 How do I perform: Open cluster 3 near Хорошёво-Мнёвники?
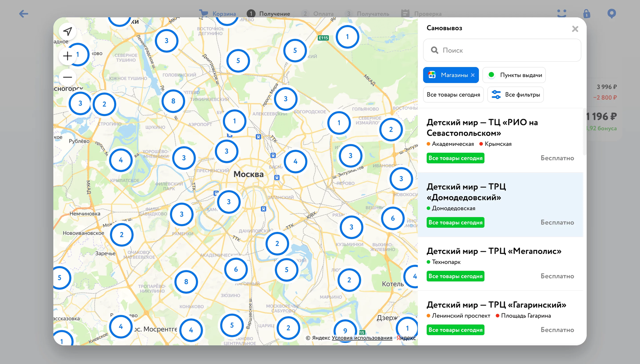click(x=184, y=158)
